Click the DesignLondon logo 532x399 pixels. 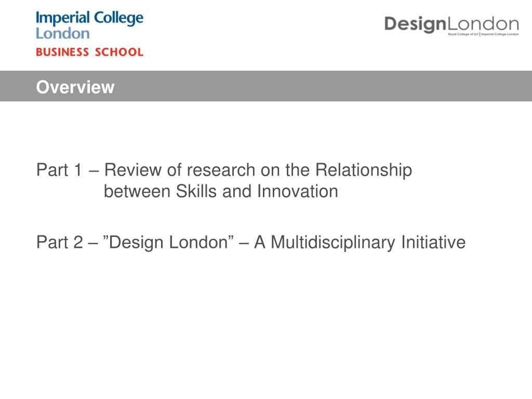(451, 25)
